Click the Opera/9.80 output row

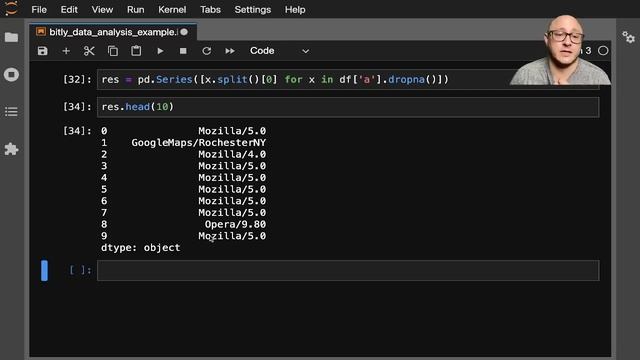coord(235,224)
